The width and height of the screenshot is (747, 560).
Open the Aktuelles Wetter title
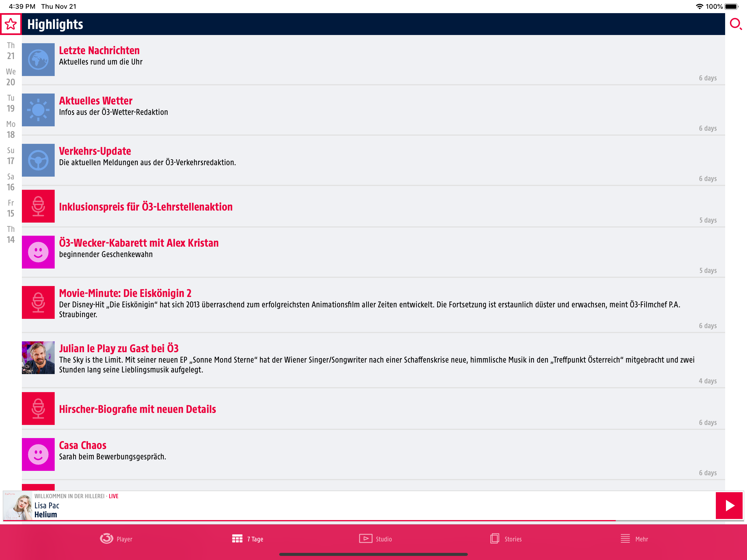96,101
